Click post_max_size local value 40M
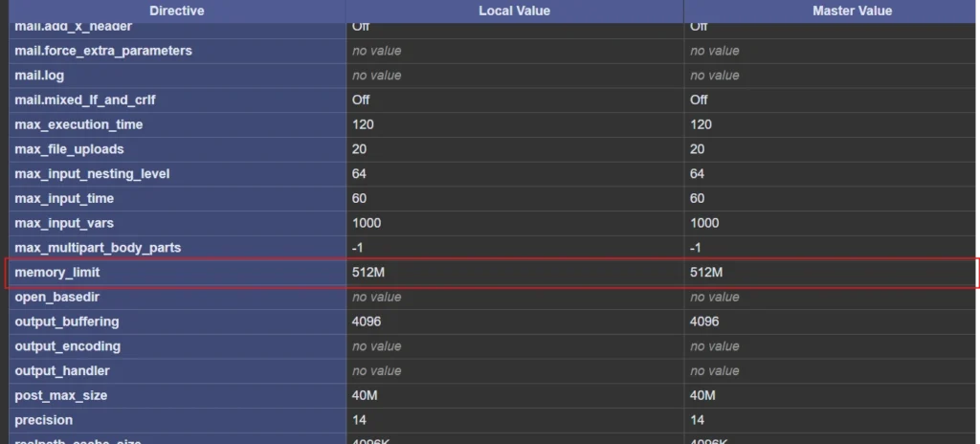Image resolution: width=980 pixels, height=444 pixels. click(x=366, y=395)
